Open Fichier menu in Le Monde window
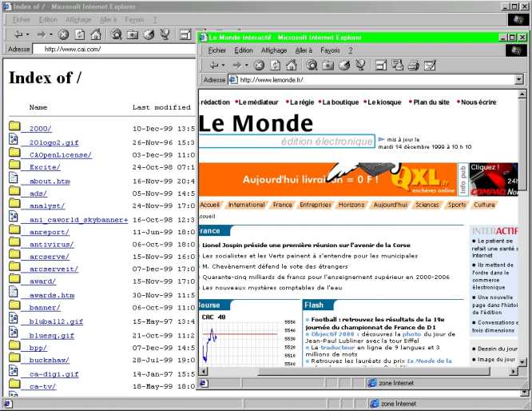The image size is (532, 411). pyautogui.click(x=216, y=50)
